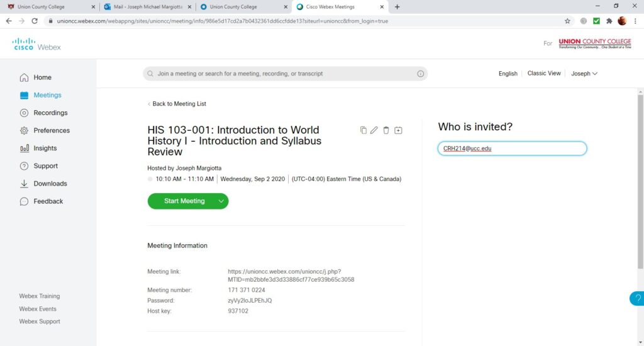Screen dimensions: 644x346
Task: Switch to Mail - Joseph Michael Margiotta tab
Action: coord(147,7)
